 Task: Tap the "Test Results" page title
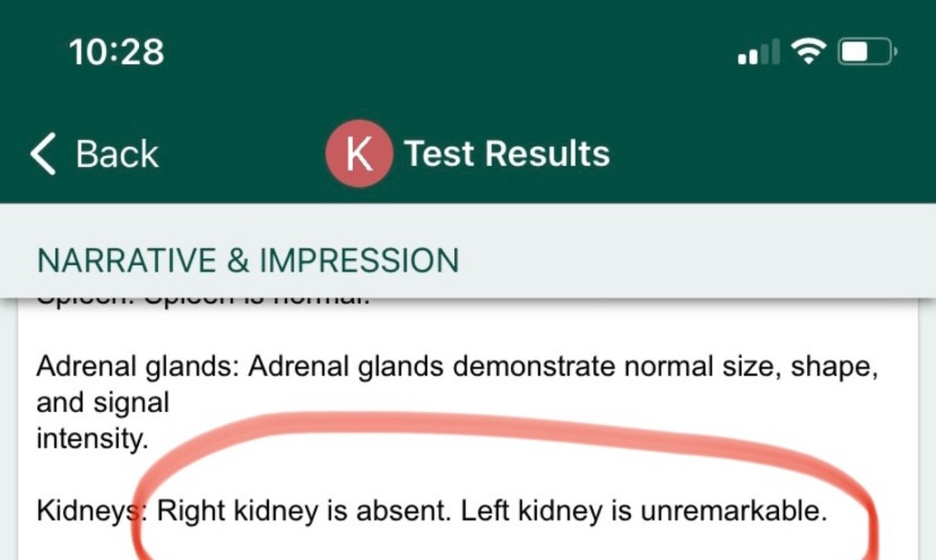[506, 153]
